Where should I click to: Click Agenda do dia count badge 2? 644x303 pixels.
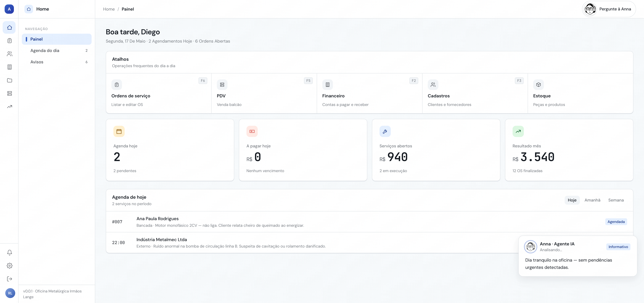coord(86,51)
